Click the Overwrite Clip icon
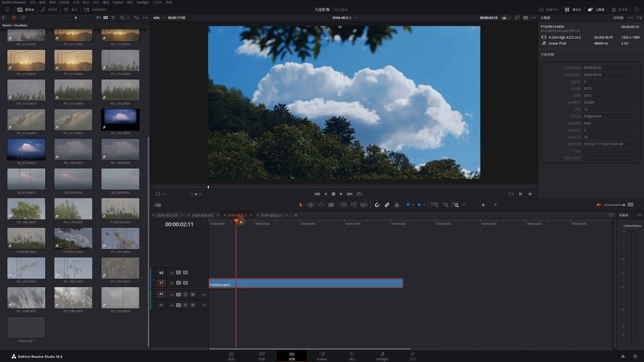Viewport: 644px width, 362px height. click(x=354, y=205)
